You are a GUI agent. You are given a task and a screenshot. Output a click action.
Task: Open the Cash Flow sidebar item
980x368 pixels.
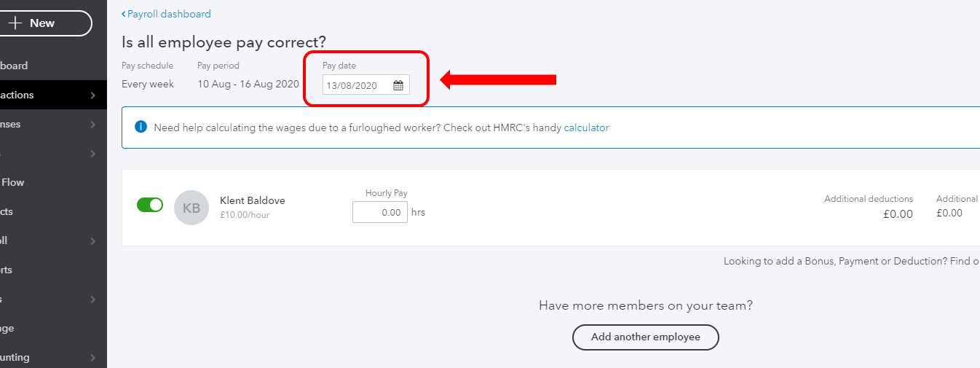point(13,182)
